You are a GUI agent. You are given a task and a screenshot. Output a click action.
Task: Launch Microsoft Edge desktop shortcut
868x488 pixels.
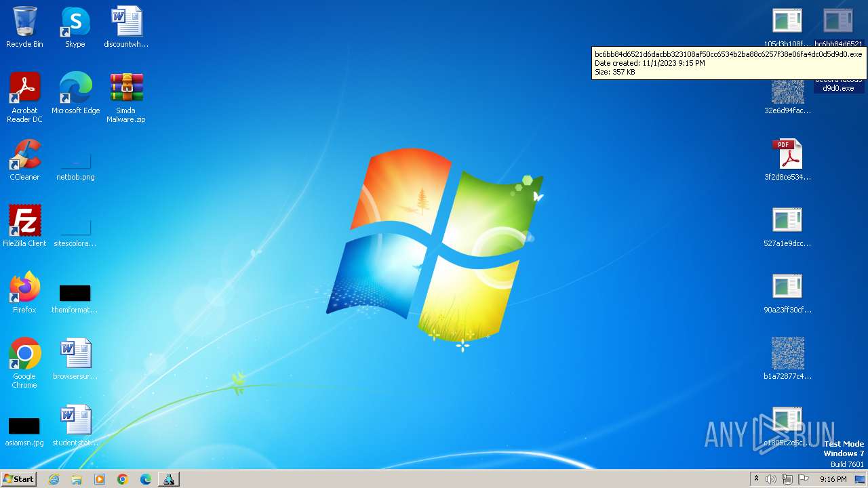coord(75,94)
